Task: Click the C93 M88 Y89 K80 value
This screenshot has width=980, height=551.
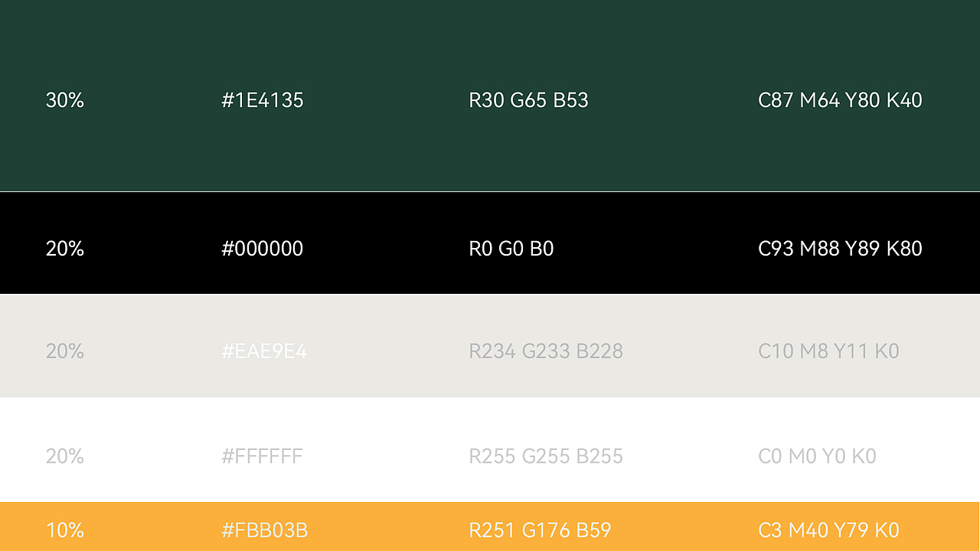Action: (x=840, y=249)
